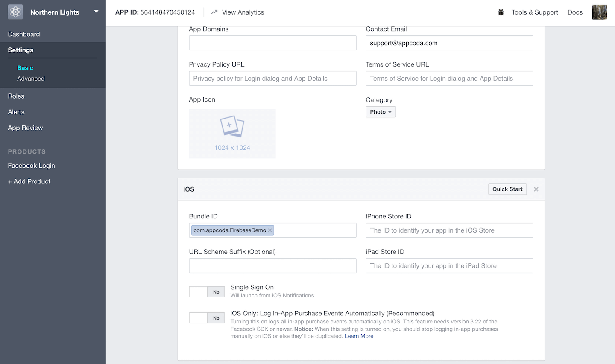
Task: Click iOS Quick Start button
Action: (x=507, y=189)
